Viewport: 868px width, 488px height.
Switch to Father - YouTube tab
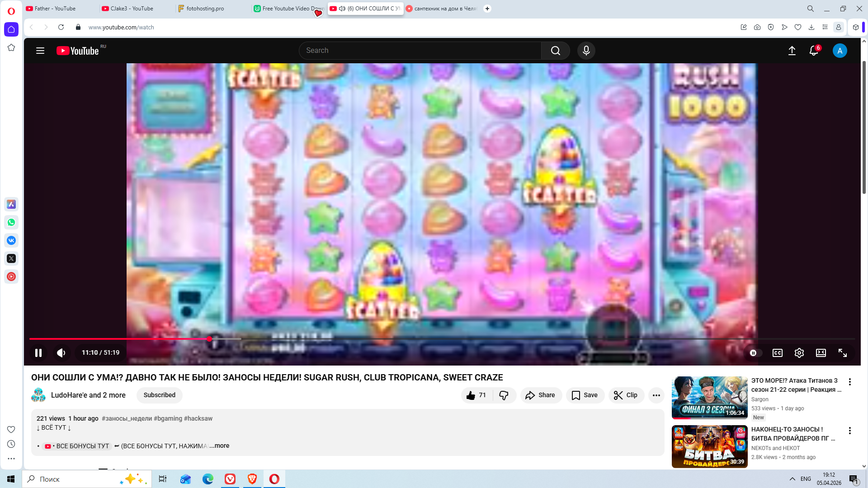pyautogui.click(x=55, y=9)
